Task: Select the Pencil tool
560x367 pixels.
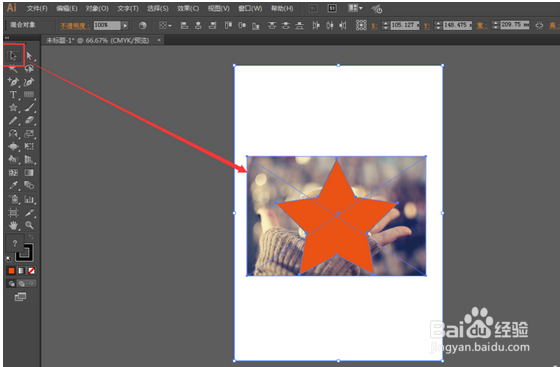Action: point(13,121)
